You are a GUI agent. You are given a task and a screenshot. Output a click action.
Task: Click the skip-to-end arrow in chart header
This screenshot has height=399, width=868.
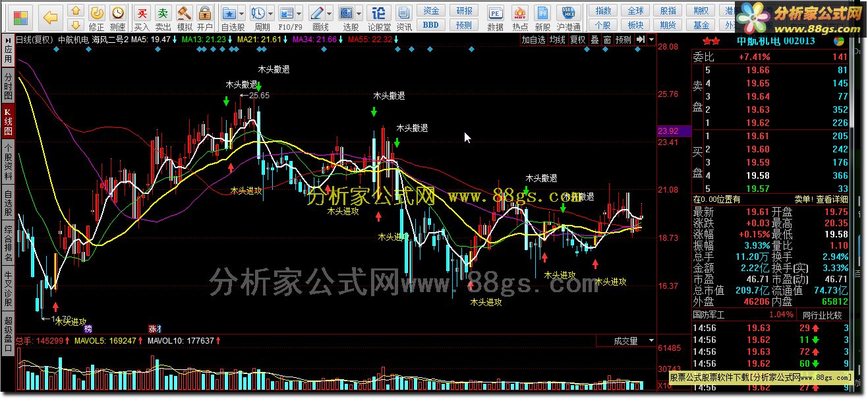tap(640, 40)
